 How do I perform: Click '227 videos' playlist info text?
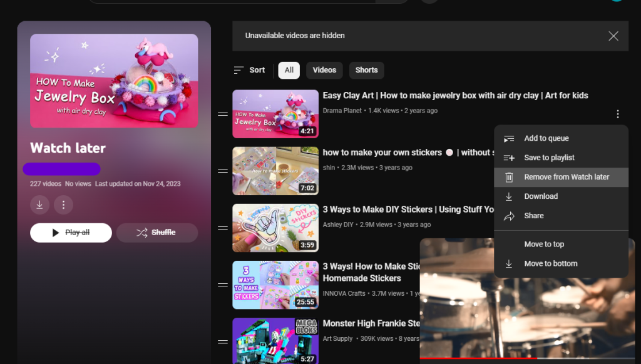coord(45,184)
